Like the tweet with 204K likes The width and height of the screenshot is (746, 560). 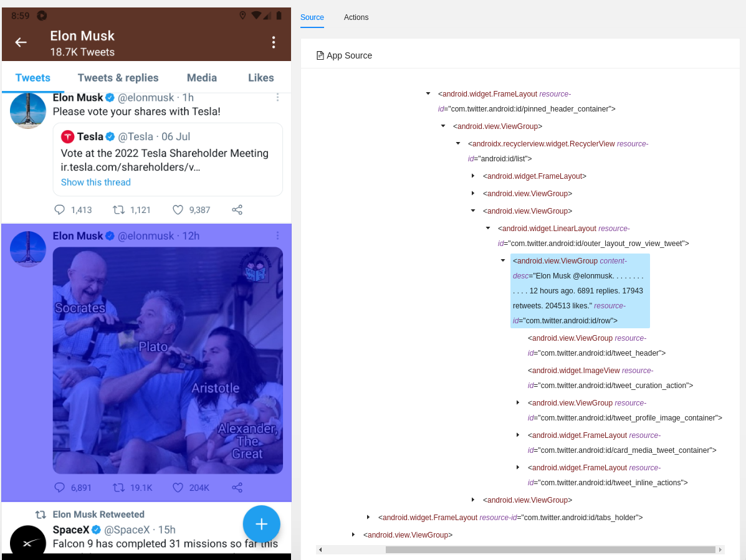(178, 488)
